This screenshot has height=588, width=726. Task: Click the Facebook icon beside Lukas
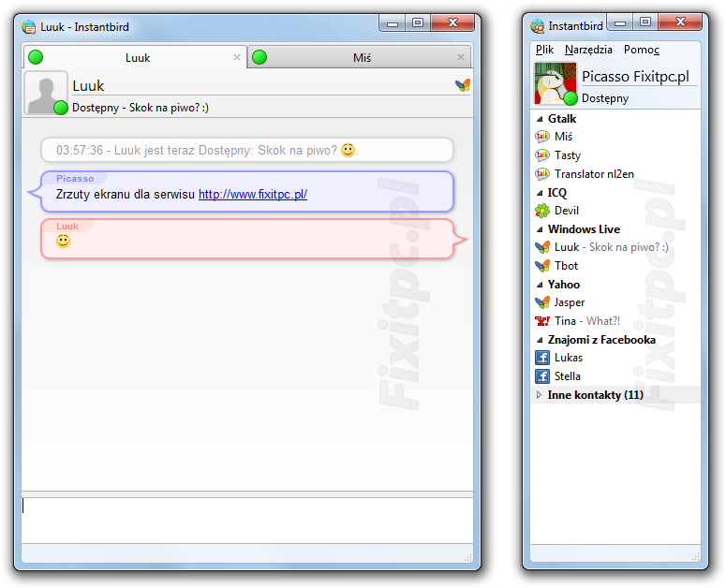541,358
